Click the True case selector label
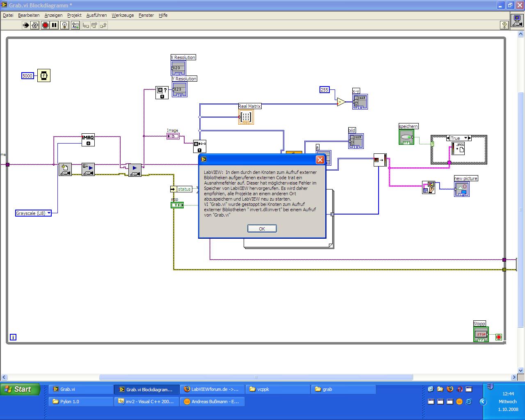The height and width of the screenshot is (420, 525). tap(456, 138)
